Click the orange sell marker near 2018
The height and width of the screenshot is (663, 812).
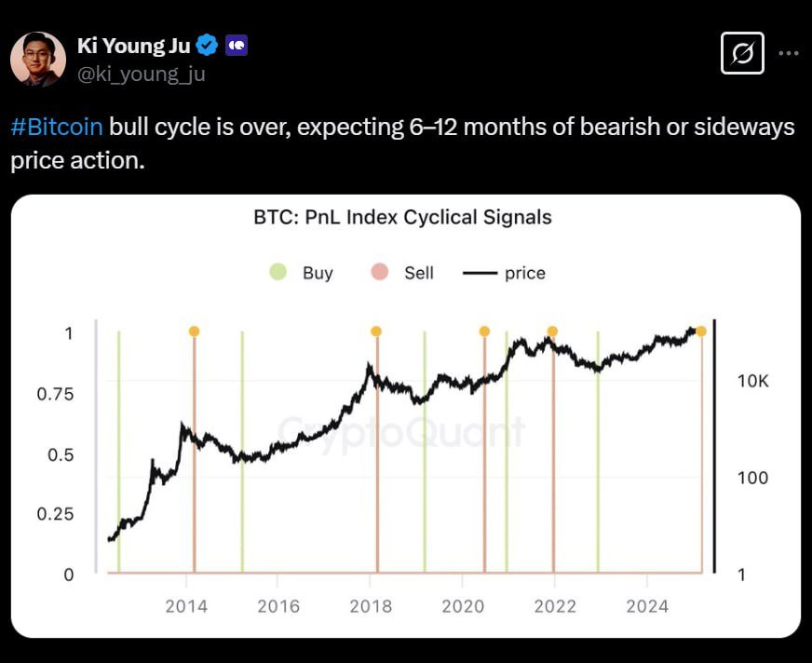[376, 331]
